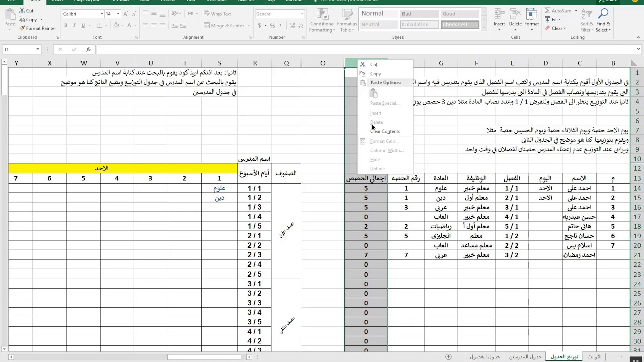Click the formula bar input

pos(365,49)
